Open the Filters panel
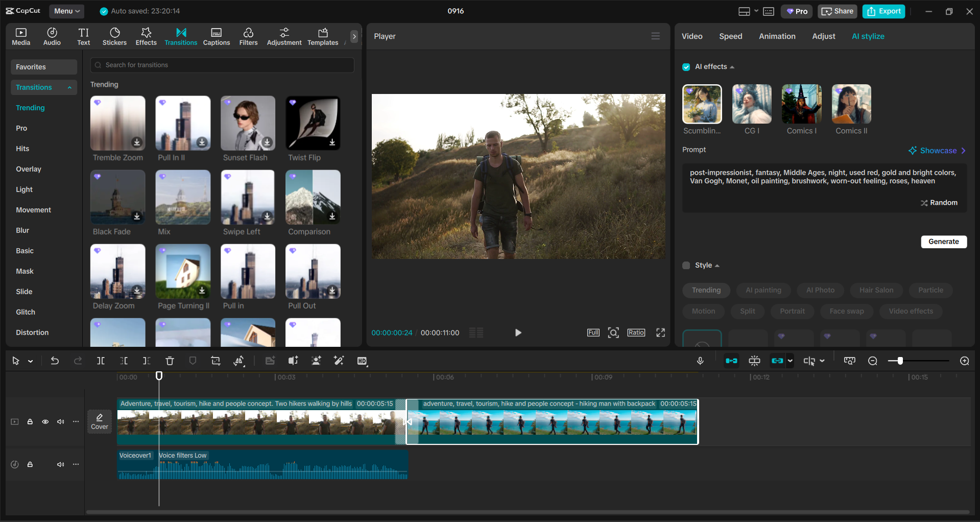The width and height of the screenshot is (980, 522). pyautogui.click(x=248, y=36)
